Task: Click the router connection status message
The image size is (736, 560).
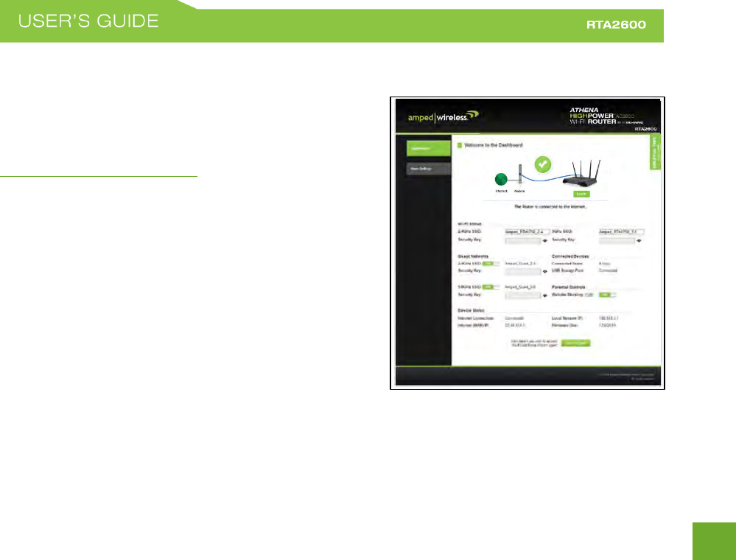Action: pyautogui.click(x=550, y=206)
